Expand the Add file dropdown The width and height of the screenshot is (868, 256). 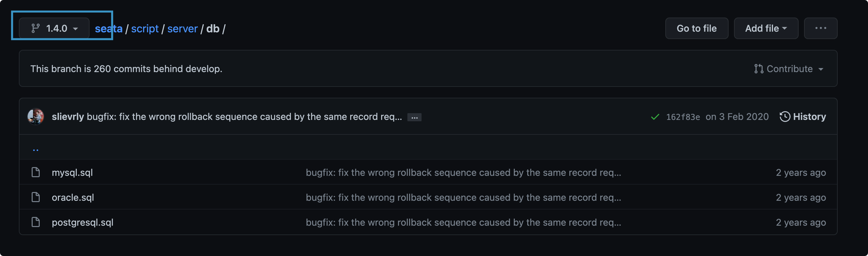pyautogui.click(x=766, y=28)
